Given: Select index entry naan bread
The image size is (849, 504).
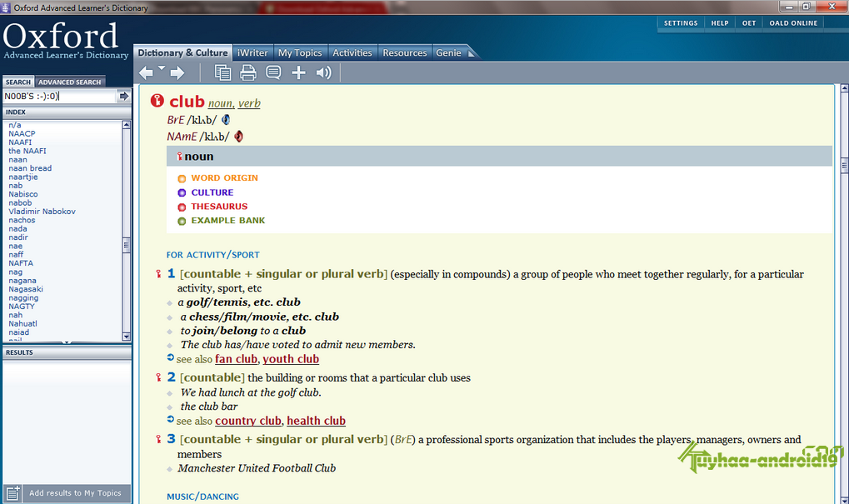Looking at the screenshot, I should tap(30, 168).
